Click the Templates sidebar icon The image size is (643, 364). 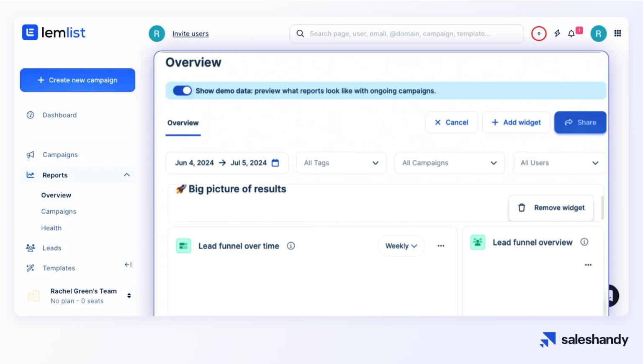(x=30, y=268)
